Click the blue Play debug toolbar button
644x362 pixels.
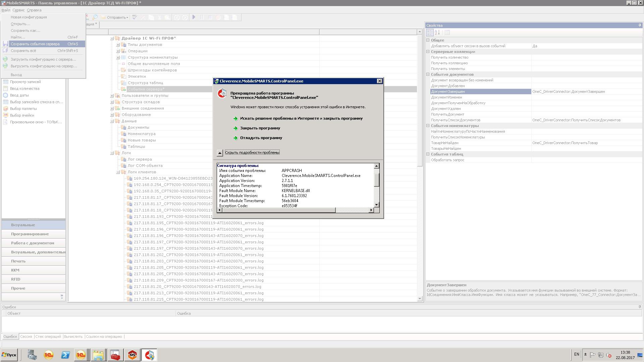[x=194, y=17]
